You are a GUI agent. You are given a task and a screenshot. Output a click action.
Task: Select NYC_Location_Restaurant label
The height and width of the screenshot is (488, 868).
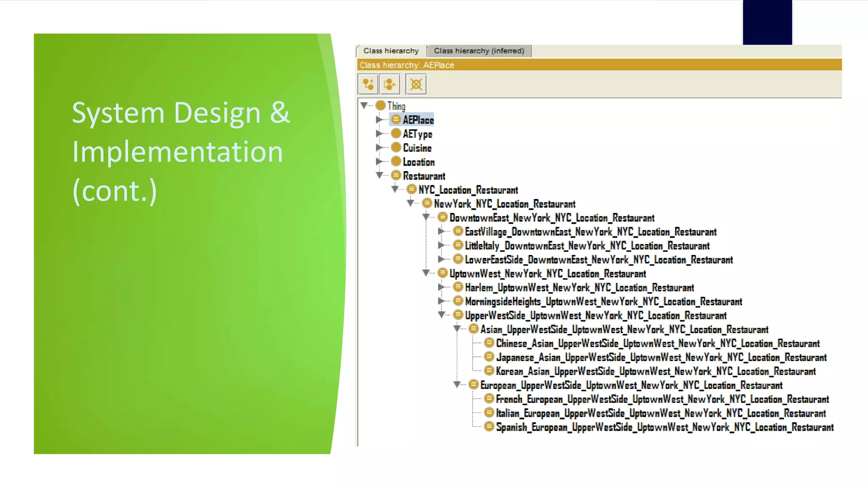468,190
